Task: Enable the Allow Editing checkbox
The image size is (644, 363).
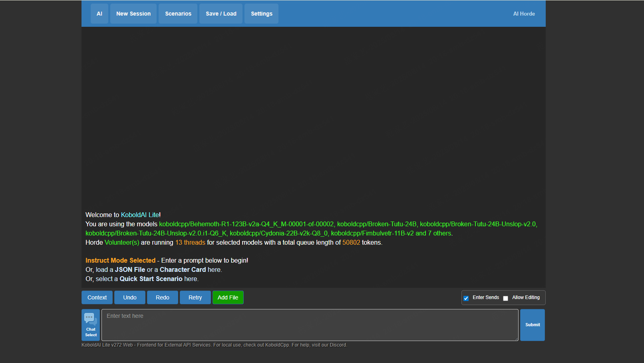Action: pyautogui.click(x=505, y=298)
